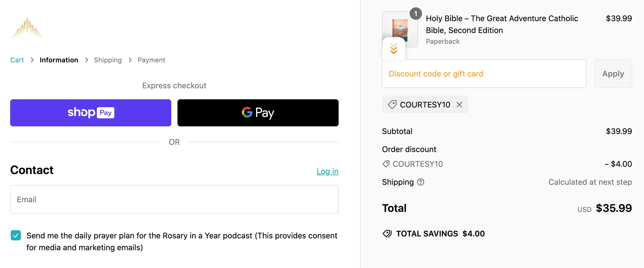Click the Holy Bible product thumbnail
644x268 pixels.
tap(400, 29)
